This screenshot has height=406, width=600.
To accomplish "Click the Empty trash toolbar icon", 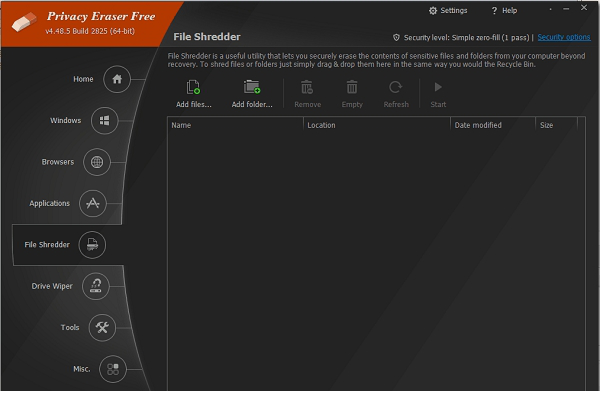I will coord(352,87).
